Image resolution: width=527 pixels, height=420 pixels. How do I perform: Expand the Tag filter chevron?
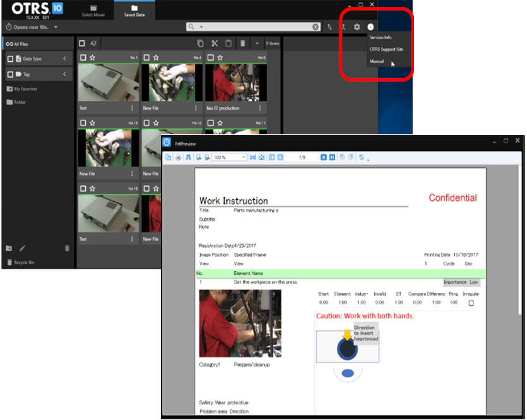tap(64, 74)
